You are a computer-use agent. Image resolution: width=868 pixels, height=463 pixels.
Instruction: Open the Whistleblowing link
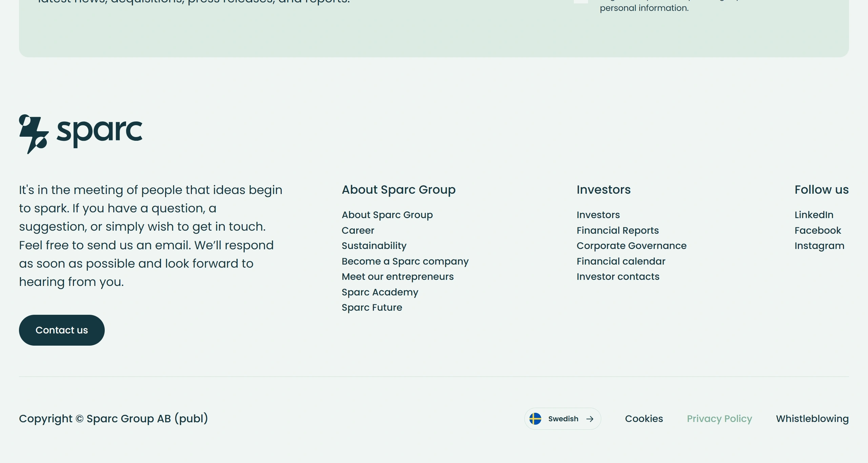click(x=812, y=419)
